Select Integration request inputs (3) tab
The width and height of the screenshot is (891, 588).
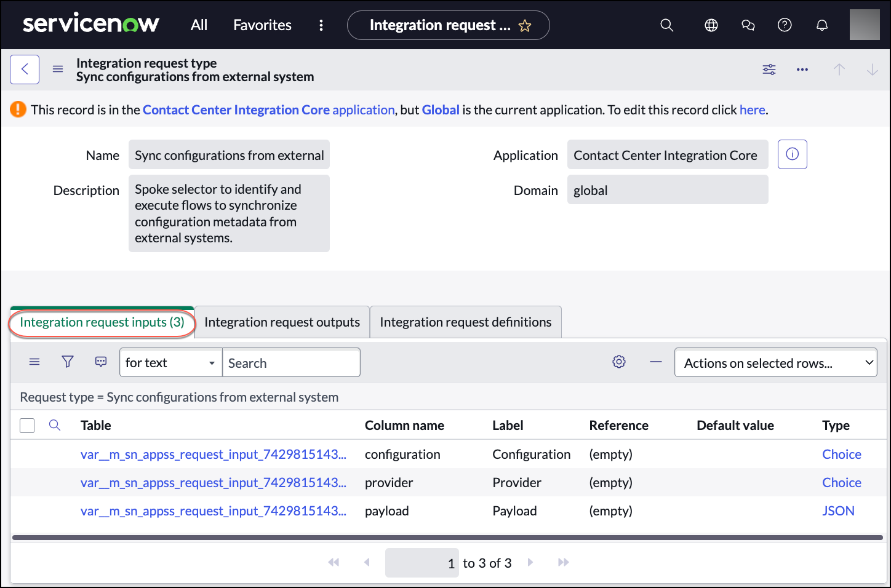click(102, 322)
